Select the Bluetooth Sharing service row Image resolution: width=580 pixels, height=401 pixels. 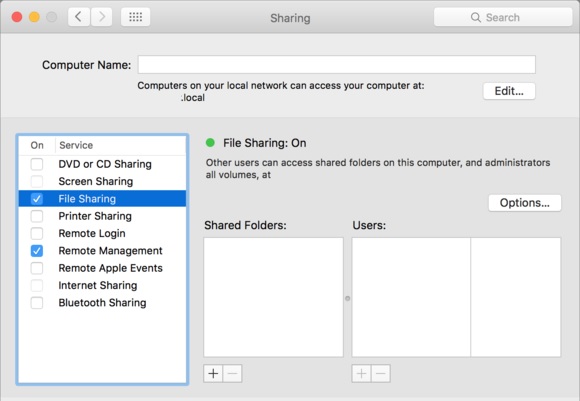click(x=102, y=303)
